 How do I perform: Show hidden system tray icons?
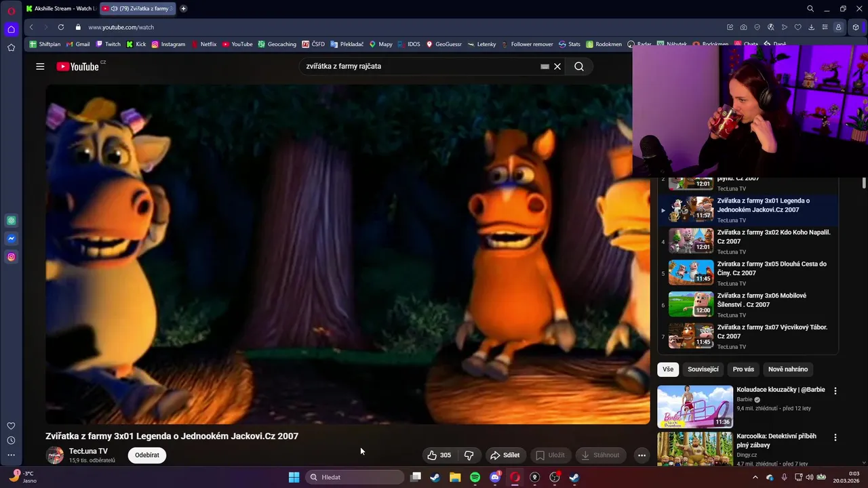pyautogui.click(x=755, y=477)
